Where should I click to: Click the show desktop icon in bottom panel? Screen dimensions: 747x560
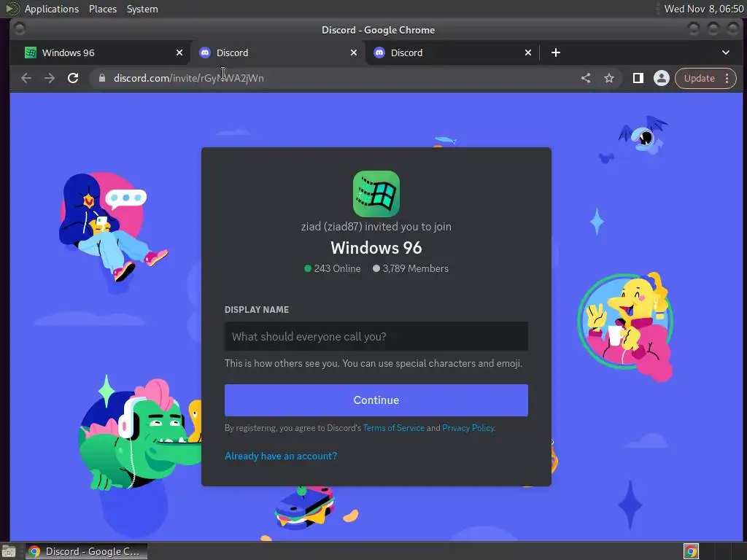pos(9,551)
